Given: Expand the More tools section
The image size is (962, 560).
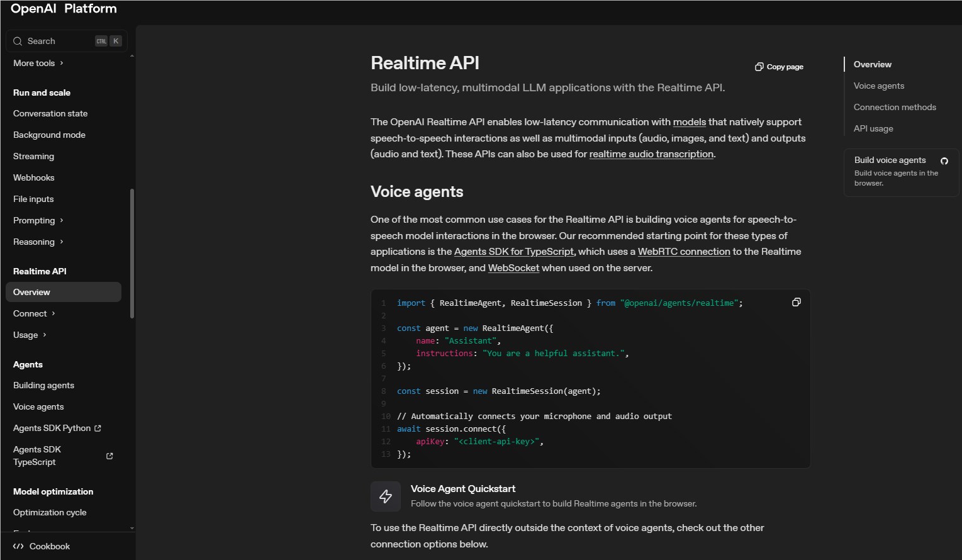Looking at the screenshot, I should (x=38, y=63).
